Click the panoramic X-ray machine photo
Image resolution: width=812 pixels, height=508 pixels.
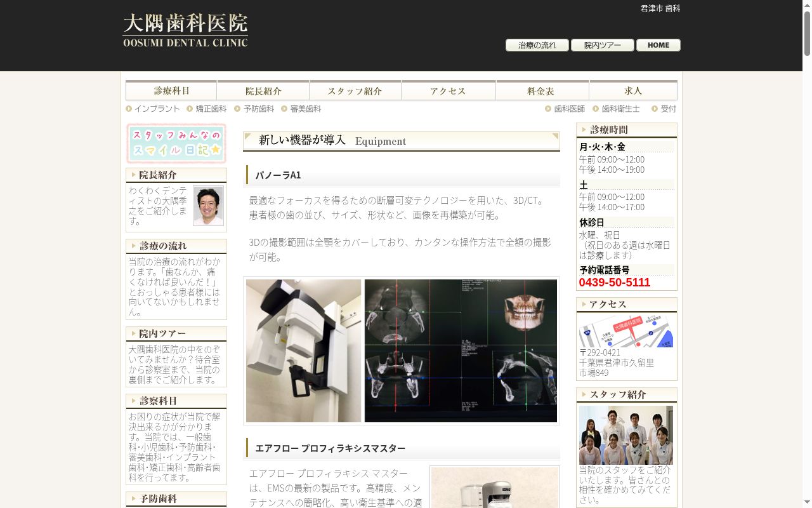303,351
